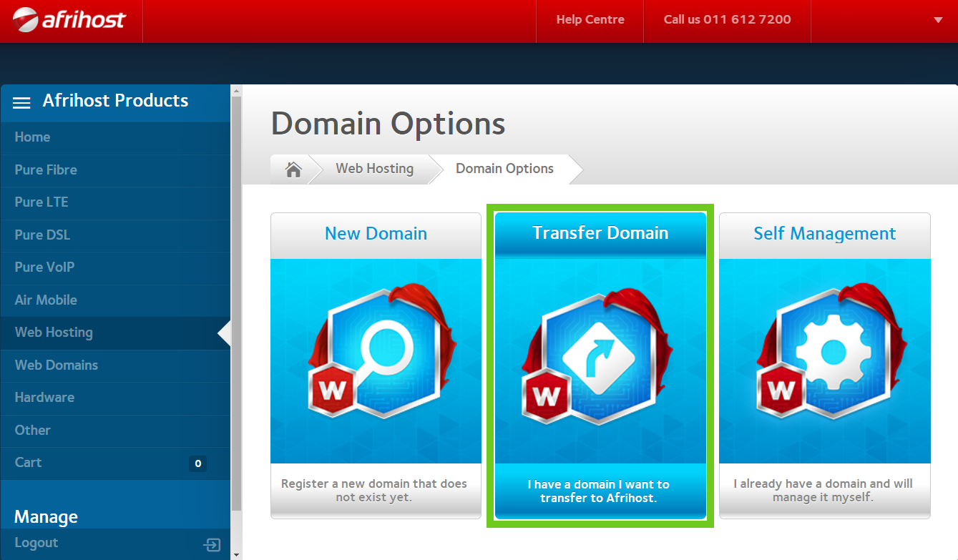The image size is (958, 560).
Task: Expand the top-right header dropdown arrow
Action: coord(938,20)
